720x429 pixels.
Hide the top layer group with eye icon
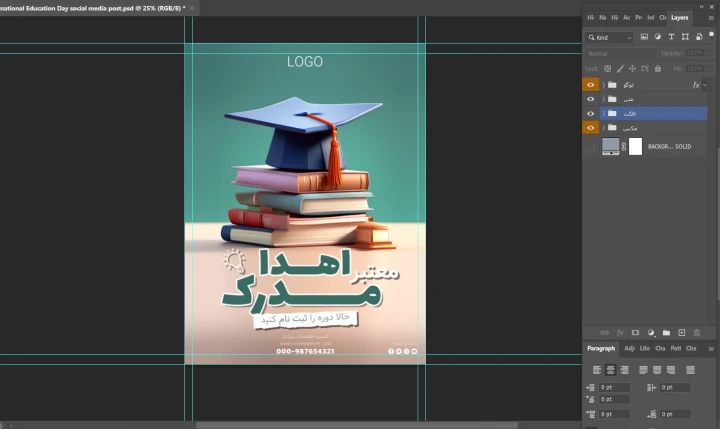[x=590, y=85]
